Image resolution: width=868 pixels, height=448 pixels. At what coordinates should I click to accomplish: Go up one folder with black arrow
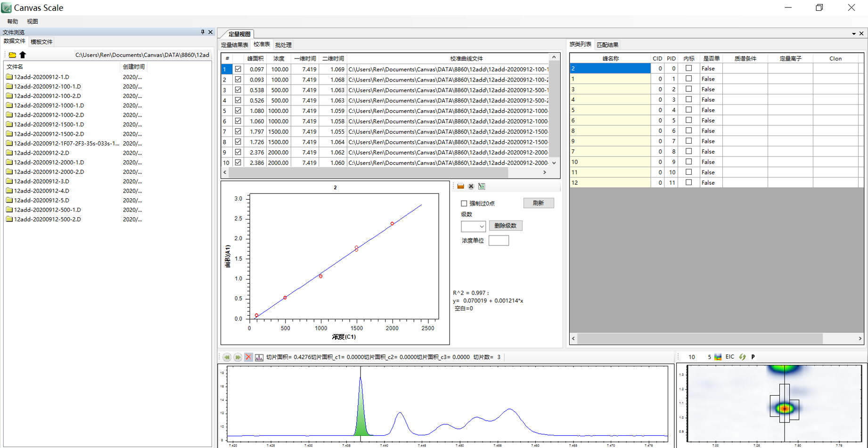[23, 55]
